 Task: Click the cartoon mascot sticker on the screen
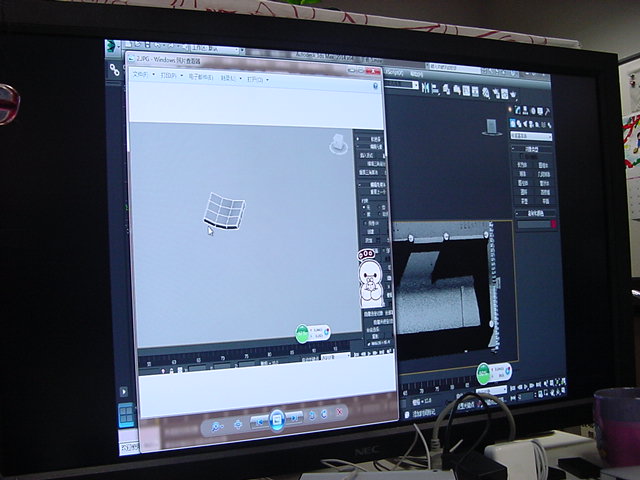point(370,278)
